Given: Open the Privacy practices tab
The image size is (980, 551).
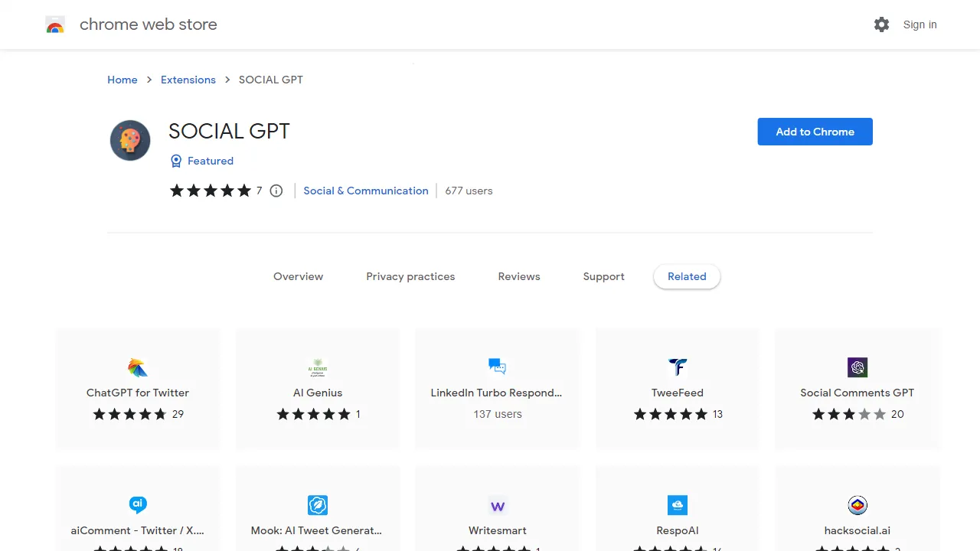Looking at the screenshot, I should (410, 276).
